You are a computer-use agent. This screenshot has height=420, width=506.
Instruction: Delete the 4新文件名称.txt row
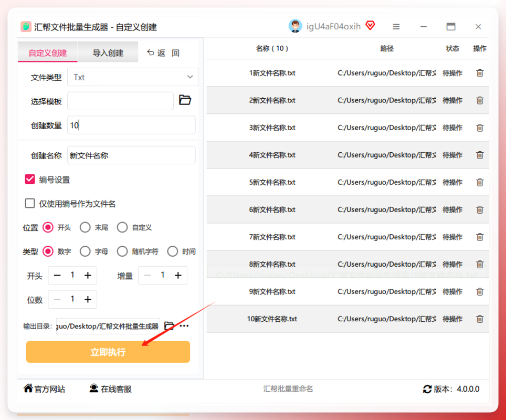click(x=480, y=155)
